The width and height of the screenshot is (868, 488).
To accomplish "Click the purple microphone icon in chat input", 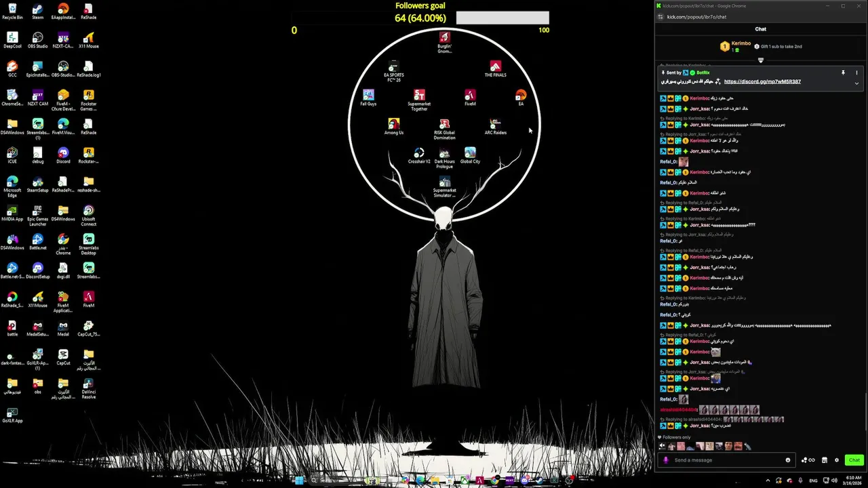I will (x=665, y=460).
